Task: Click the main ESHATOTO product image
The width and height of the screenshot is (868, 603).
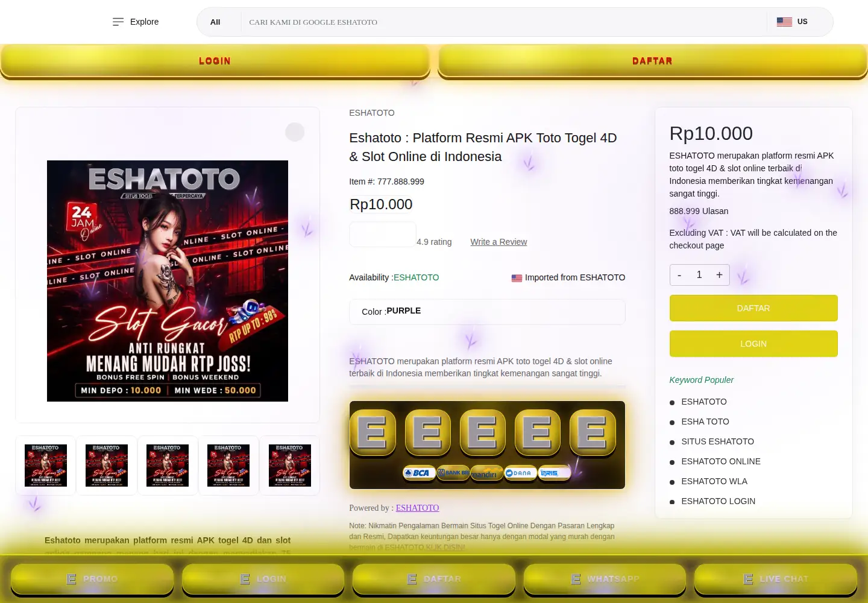Action: tap(168, 281)
